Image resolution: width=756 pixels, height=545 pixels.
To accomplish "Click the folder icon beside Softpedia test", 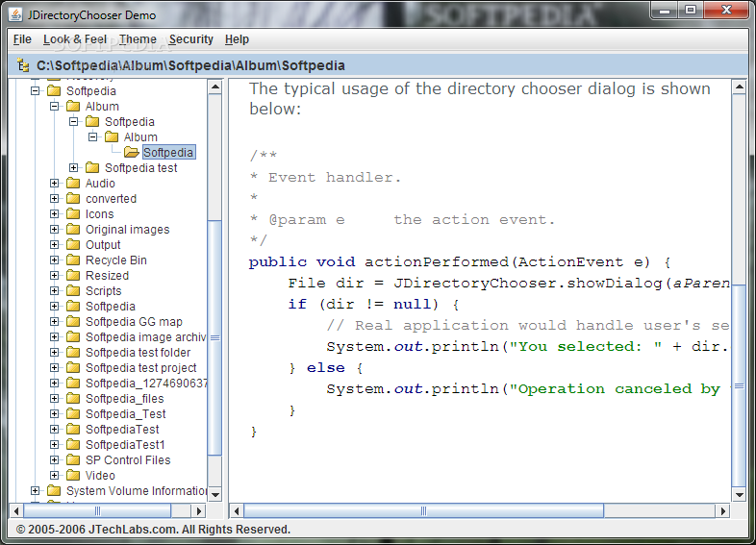I will tap(92, 167).
